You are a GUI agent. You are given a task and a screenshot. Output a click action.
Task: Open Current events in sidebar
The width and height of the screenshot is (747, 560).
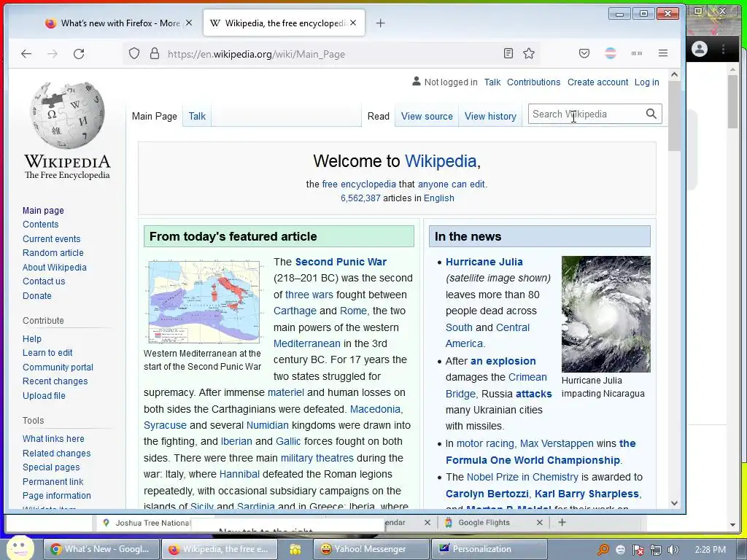point(52,239)
